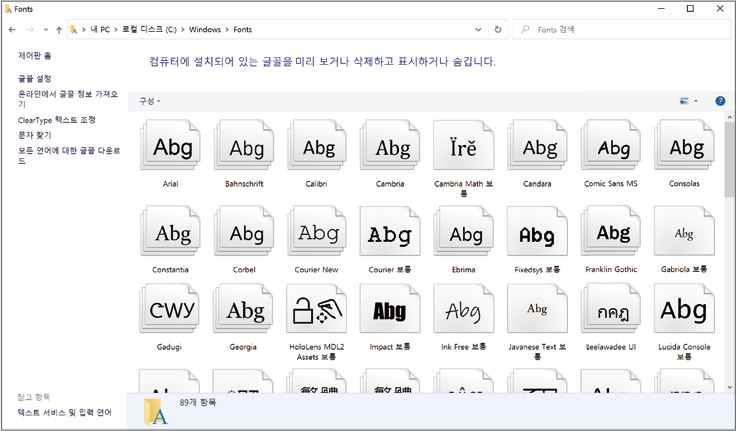Click Fonts in the address path
This screenshot has width=736, height=431.
click(x=243, y=30)
